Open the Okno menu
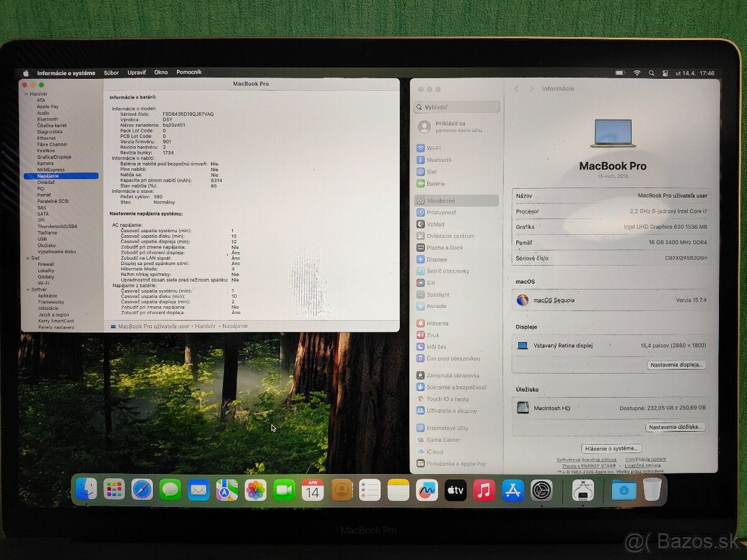This screenshot has height=560, width=747. (x=161, y=72)
